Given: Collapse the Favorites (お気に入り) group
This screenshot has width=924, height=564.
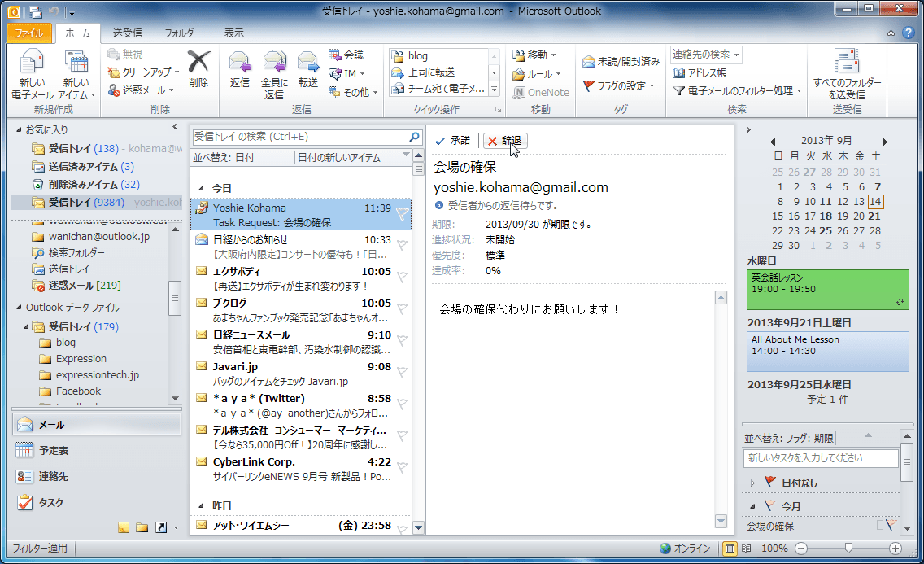Looking at the screenshot, I should coord(19,129).
